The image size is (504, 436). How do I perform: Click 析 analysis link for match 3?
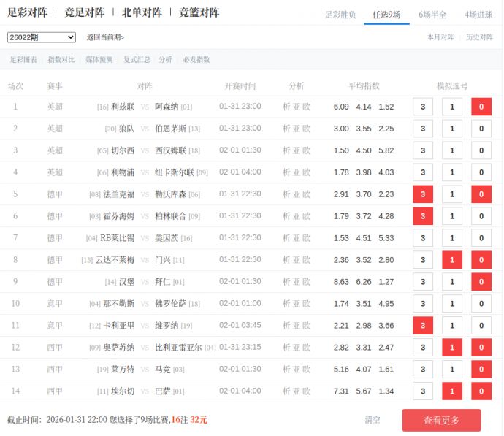click(287, 150)
